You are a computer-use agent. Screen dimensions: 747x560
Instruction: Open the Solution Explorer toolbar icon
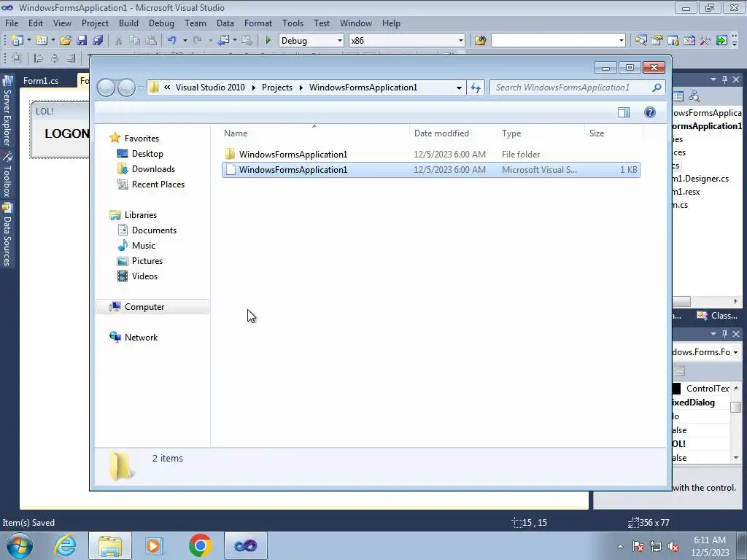(640, 41)
